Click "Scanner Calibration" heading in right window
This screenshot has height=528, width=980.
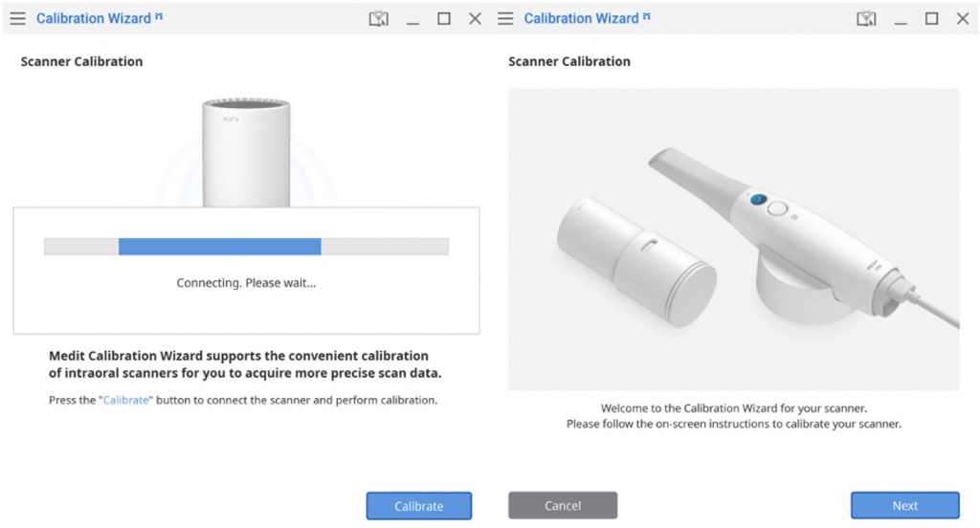click(569, 61)
